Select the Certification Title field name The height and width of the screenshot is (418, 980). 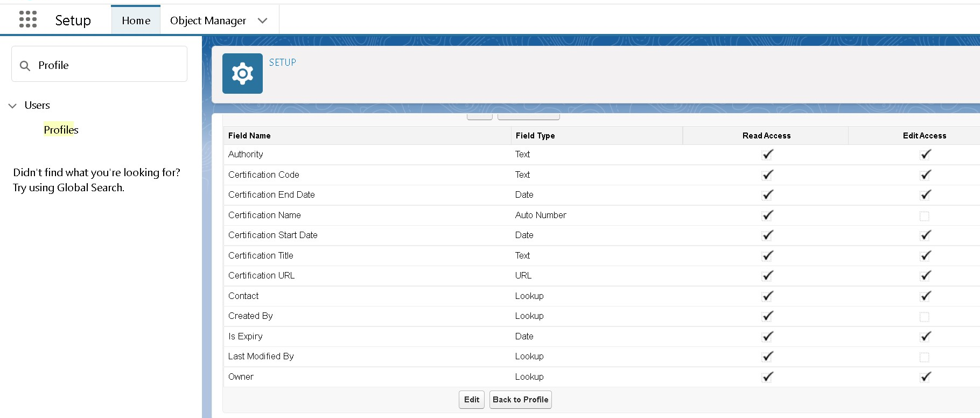coord(261,255)
